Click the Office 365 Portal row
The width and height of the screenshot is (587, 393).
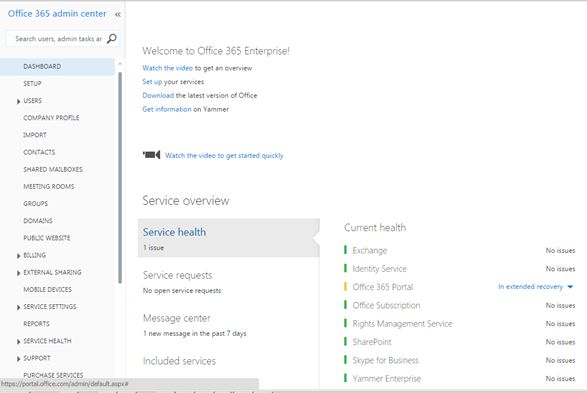pos(460,287)
